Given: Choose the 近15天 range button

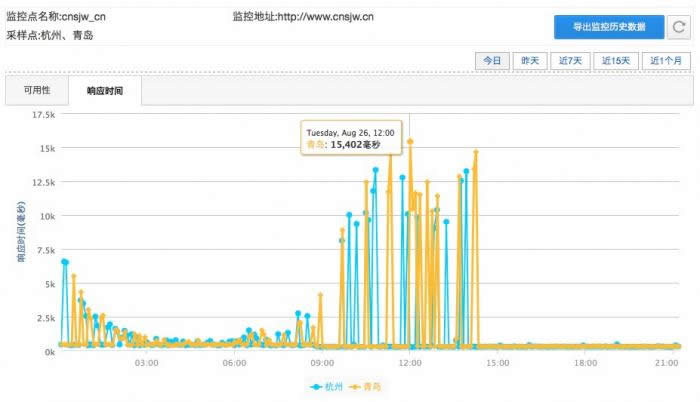Looking at the screenshot, I should click(615, 61).
